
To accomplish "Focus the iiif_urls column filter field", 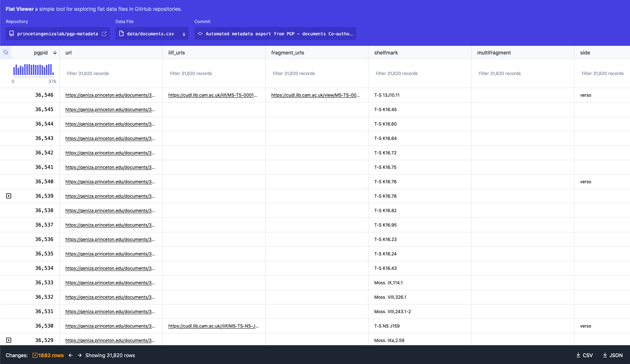I will click(214, 73).
